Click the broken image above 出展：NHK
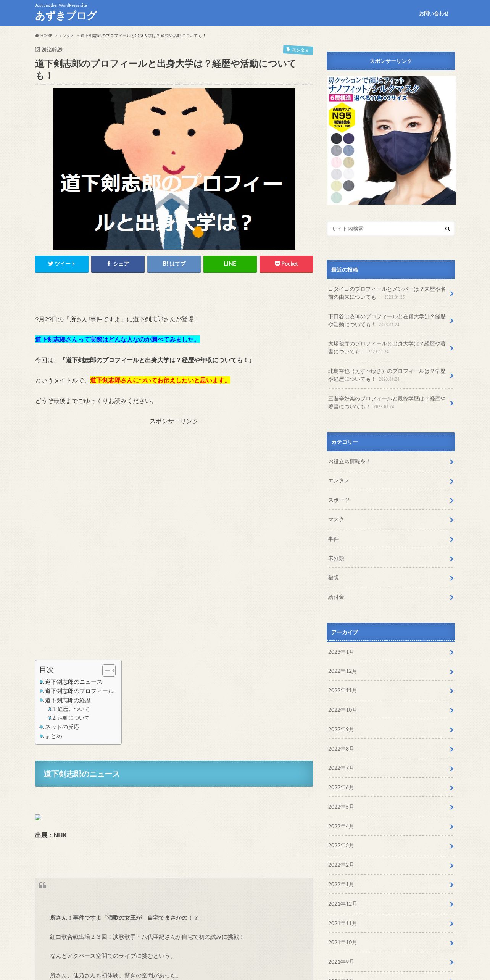Screen dimensions: 490x980 click(x=38, y=817)
